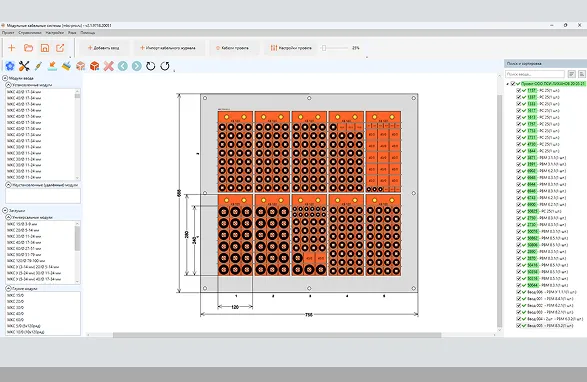Select the project root row in tree
Screen dimensions: 587x382
553,84
